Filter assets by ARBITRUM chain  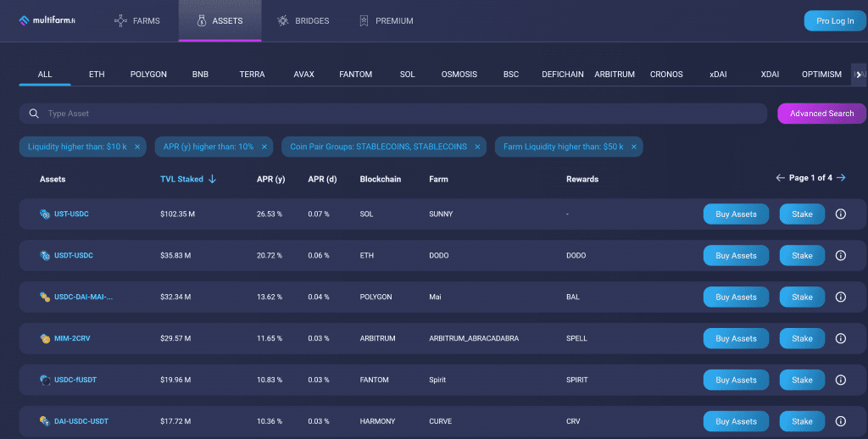pos(615,75)
